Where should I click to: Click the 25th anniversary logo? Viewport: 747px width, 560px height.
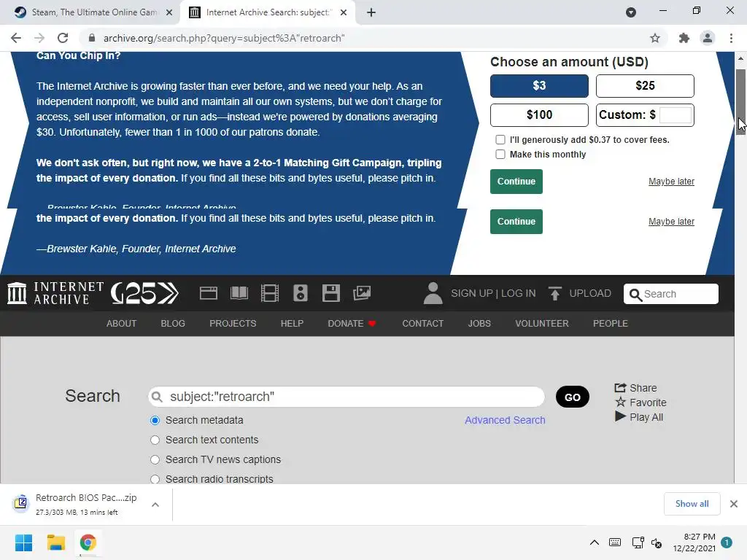144,293
